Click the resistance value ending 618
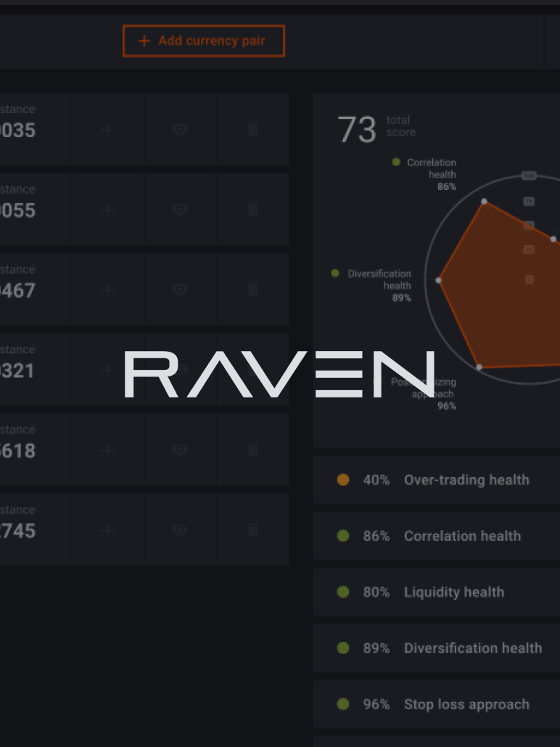 coord(17,450)
